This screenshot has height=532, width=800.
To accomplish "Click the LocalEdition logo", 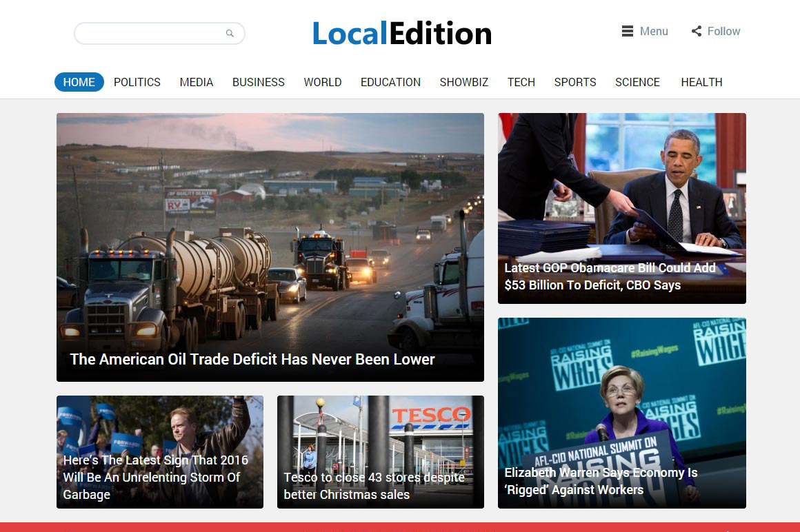I will click(x=401, y=33).
